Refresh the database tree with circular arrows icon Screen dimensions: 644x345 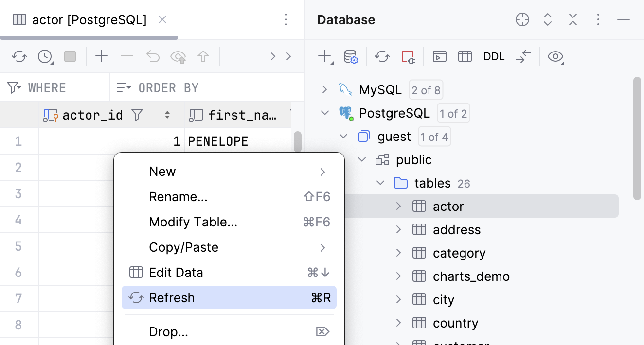coord(382,56)
